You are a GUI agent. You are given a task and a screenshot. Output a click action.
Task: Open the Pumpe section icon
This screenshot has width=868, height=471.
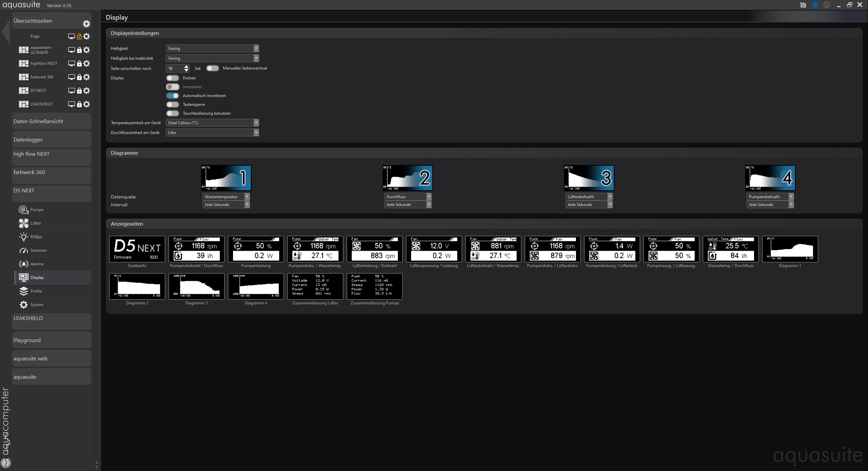23,210
